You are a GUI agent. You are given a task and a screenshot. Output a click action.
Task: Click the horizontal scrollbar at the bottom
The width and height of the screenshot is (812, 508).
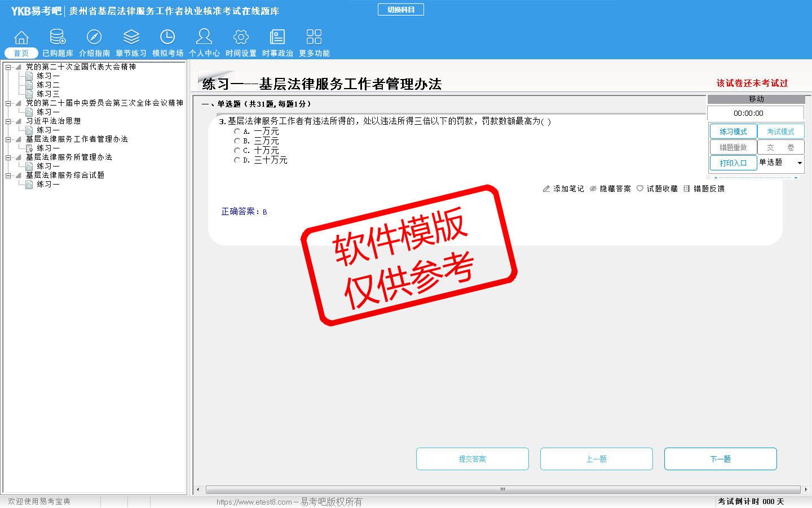[x=502, y=489]
